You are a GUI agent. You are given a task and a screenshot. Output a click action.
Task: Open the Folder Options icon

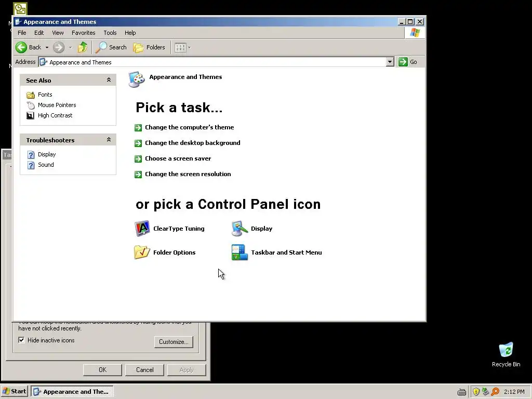click(142, 252)
